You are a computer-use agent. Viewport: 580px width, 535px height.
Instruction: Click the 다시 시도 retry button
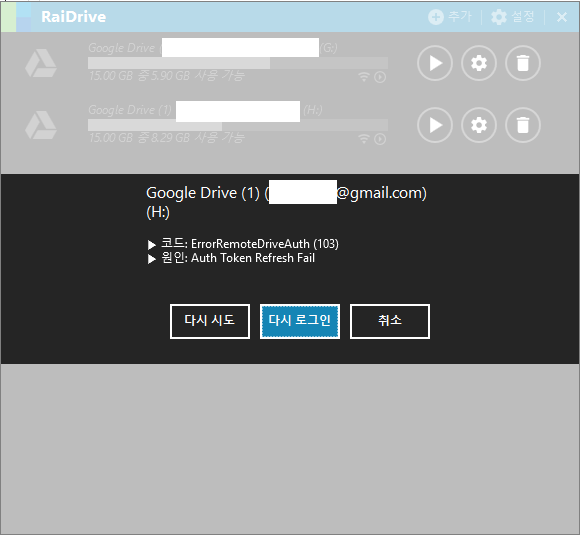(210, 321)
